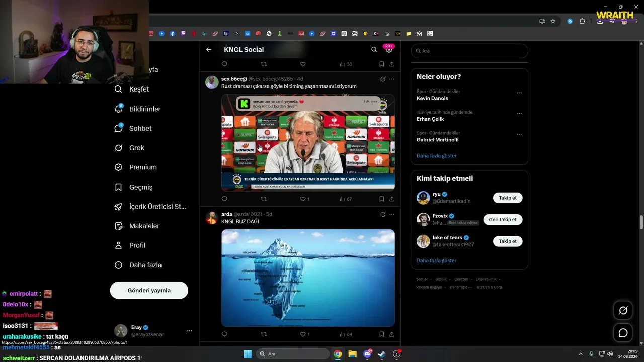The image size is (644, 362).
Task: Open more options on arda's post
Action: [x=392, y=214]
